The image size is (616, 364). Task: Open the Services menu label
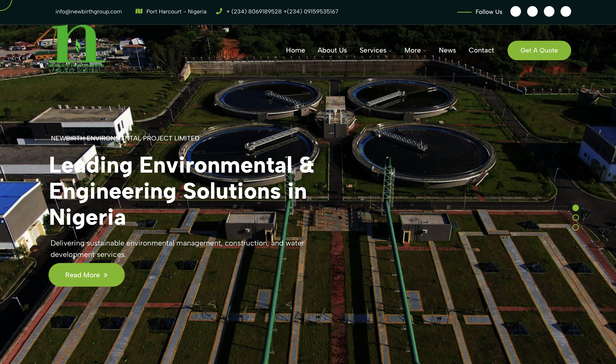373,50
